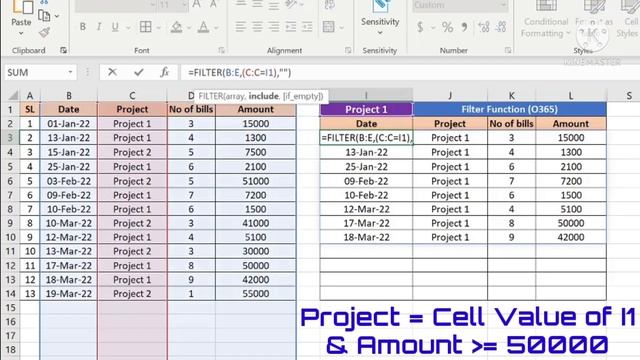Toggle Bold formatting
This screenshot has width=640, height=360.
pos(83,27)
